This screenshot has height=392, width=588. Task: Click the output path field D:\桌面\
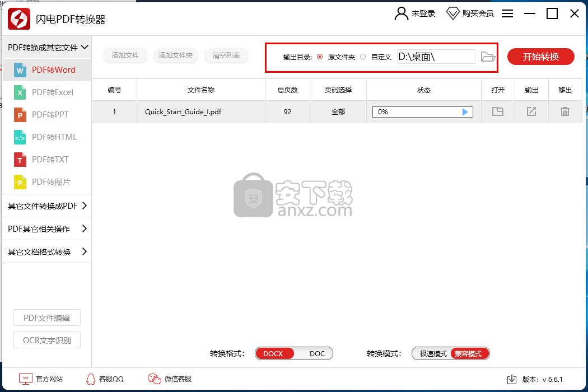[x=436, y=57]
